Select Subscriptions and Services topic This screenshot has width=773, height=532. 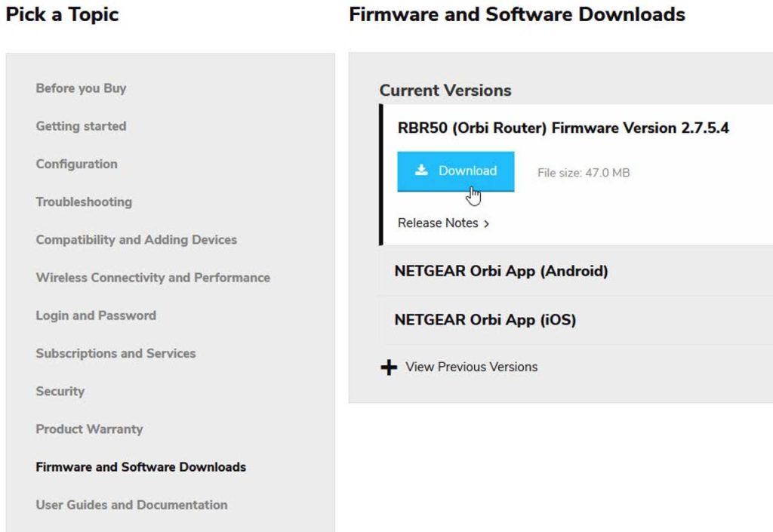115,353
